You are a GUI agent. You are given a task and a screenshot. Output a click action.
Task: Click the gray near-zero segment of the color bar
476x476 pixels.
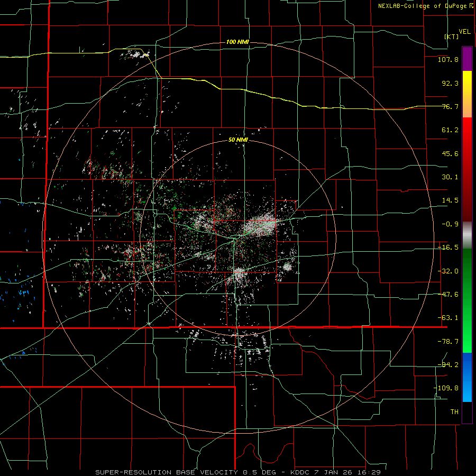(467, 235)
